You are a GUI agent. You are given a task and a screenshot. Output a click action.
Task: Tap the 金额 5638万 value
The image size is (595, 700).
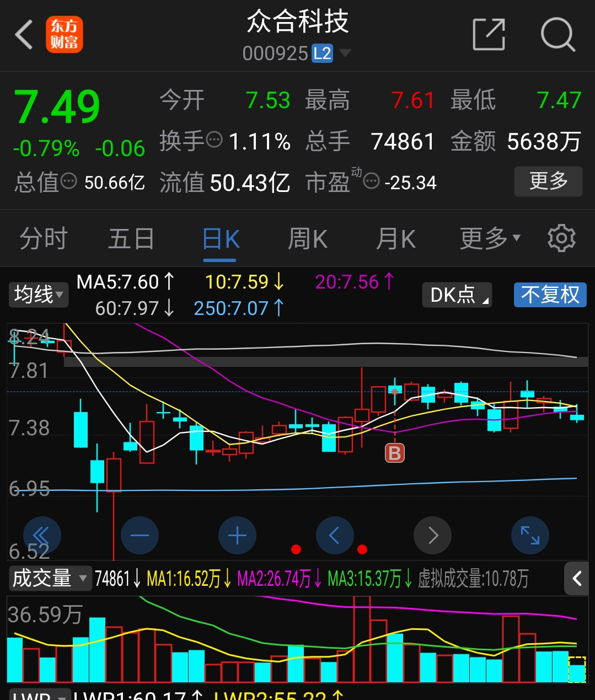coord(544,142)
